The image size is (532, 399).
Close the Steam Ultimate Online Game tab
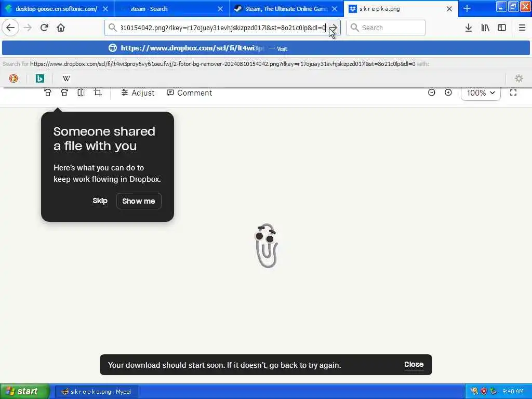[335, 9]
